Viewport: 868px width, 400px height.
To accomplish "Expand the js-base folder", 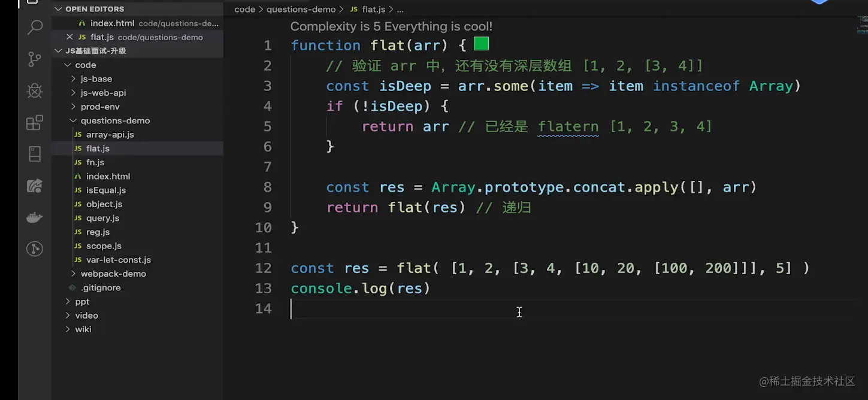I will [x=73, y=78].
